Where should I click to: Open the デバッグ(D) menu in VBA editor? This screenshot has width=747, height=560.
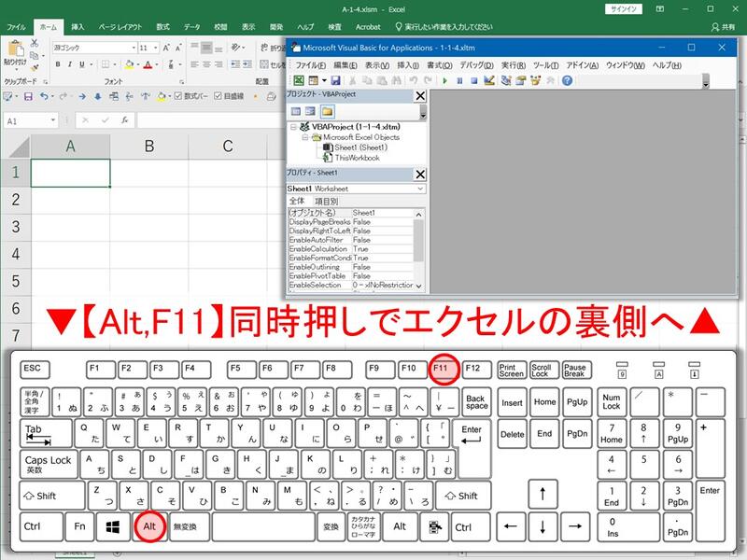[476, 65]
